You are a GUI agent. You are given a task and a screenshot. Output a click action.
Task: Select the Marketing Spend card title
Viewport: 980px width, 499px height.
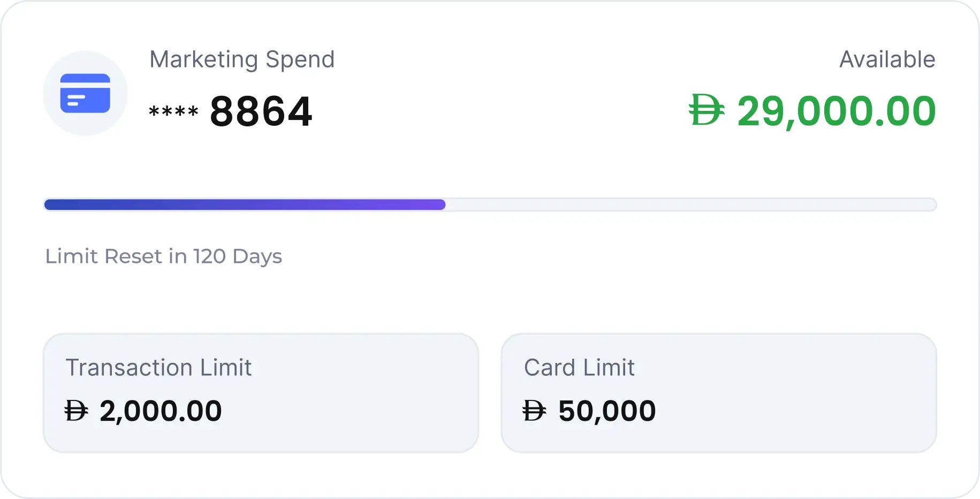[x=242, y=59]
